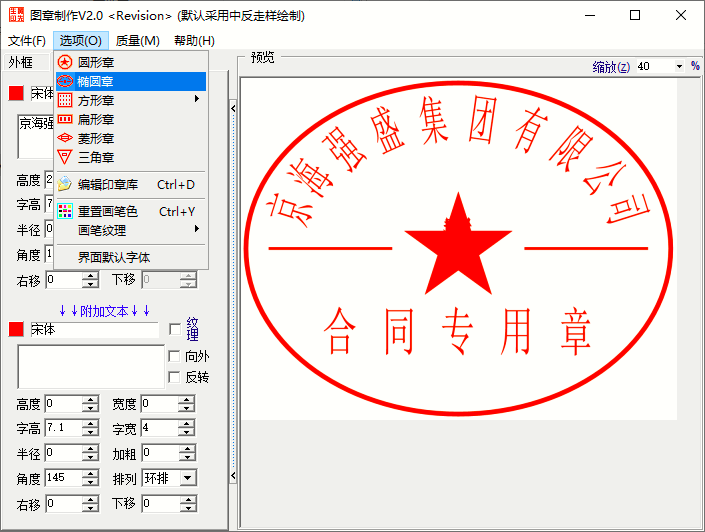This screenshot has width=705, height=532.
Task: Click the upper 右移 stepper
Action: pos(90,280)
